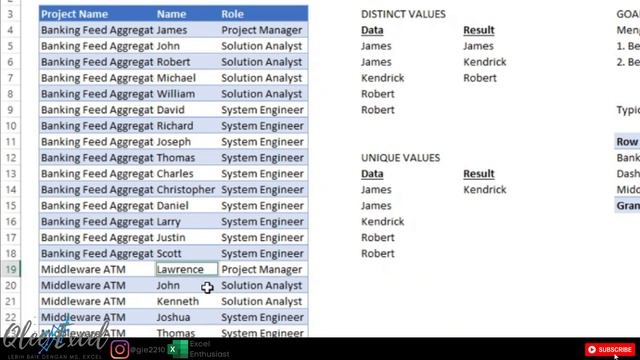Select the Name cell William
Image resolution: width=640 pixels, height=360 pixels.
187,94
